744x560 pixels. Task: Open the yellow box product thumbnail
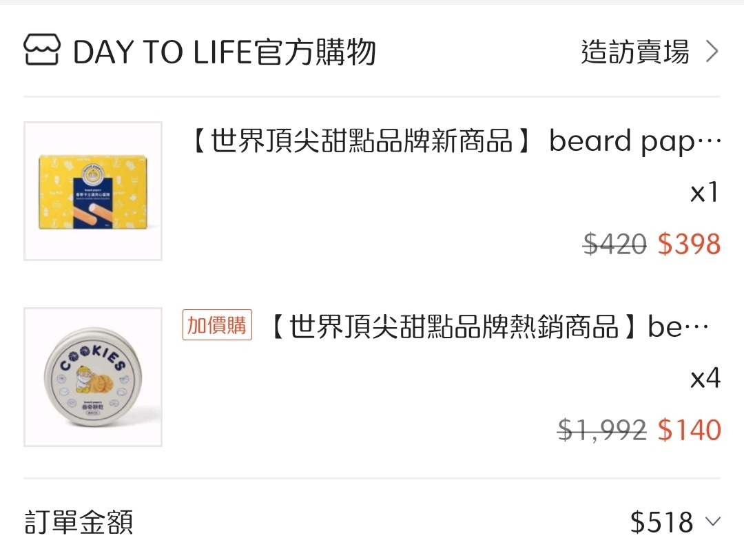point(93,191)
